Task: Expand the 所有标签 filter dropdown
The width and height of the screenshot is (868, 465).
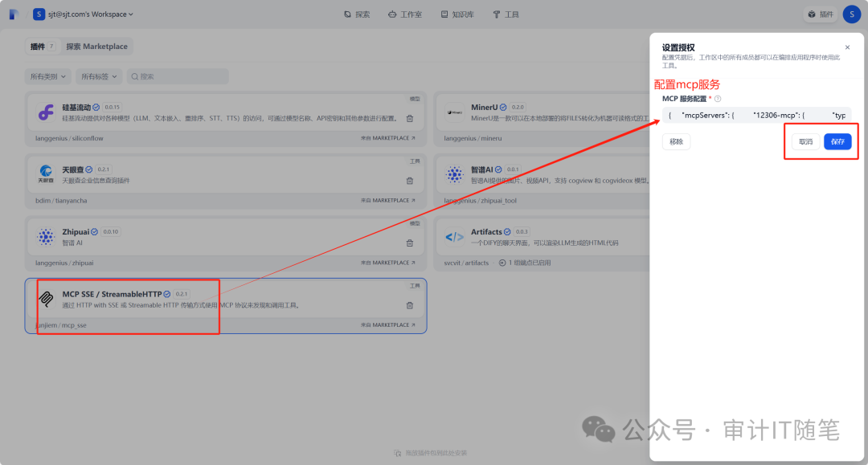Action: (x=99, y=77)
